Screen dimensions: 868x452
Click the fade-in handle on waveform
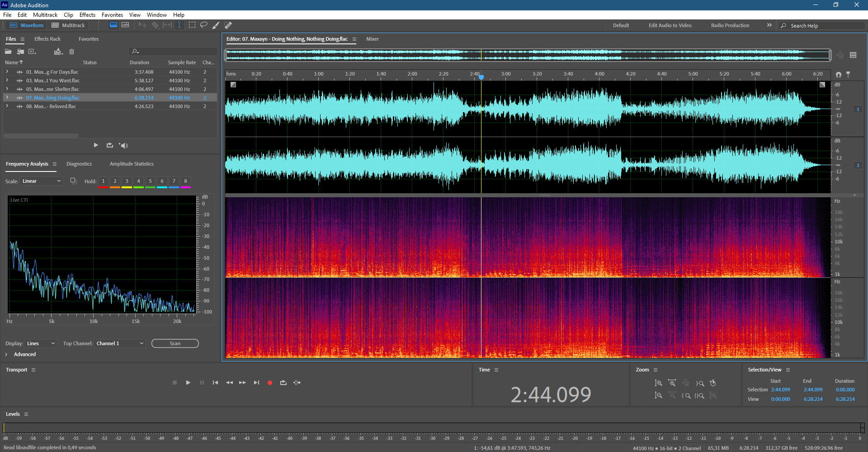pos(233,85)
